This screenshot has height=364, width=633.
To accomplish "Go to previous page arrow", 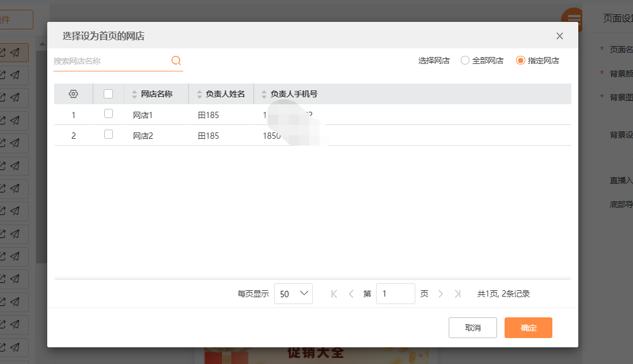I will click(351, 294).
